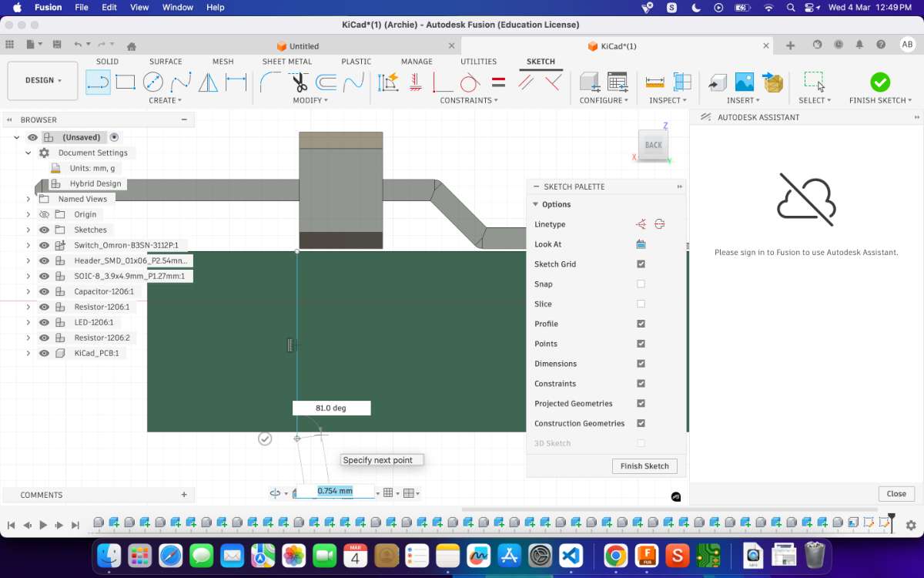The width and height of the screenshot is (924, 578).
Task: Enable the Snap checkbox
Action: (x=641, y=284)
